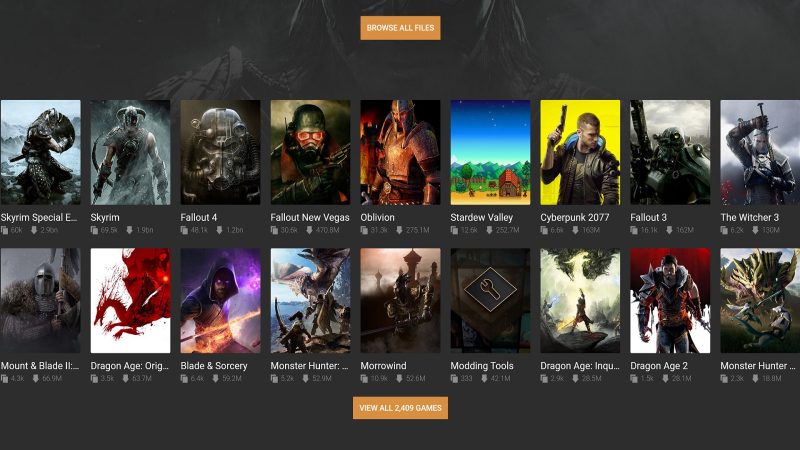Click the Browse All Files button
The height and width of the screenshot is (450, 800).
point(401,28)
